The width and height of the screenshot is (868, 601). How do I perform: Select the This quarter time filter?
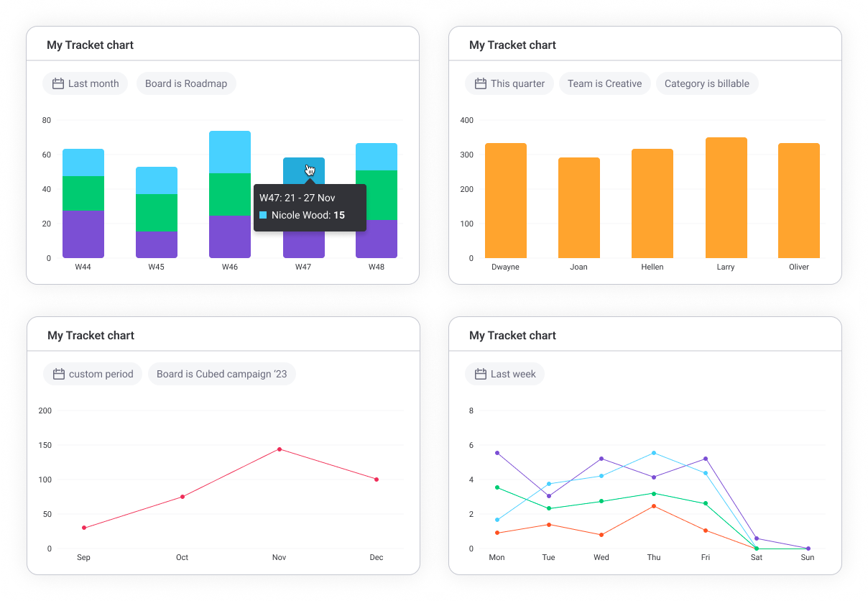click(x=509, y=83)
